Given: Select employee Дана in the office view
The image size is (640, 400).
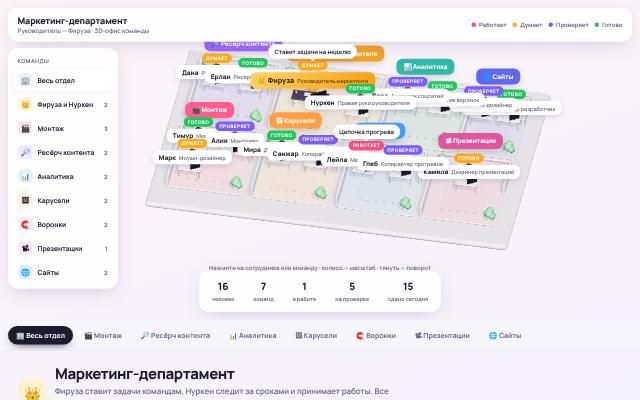Looking at the screenshot, I should pyautogui.click(x=193, y=73).
